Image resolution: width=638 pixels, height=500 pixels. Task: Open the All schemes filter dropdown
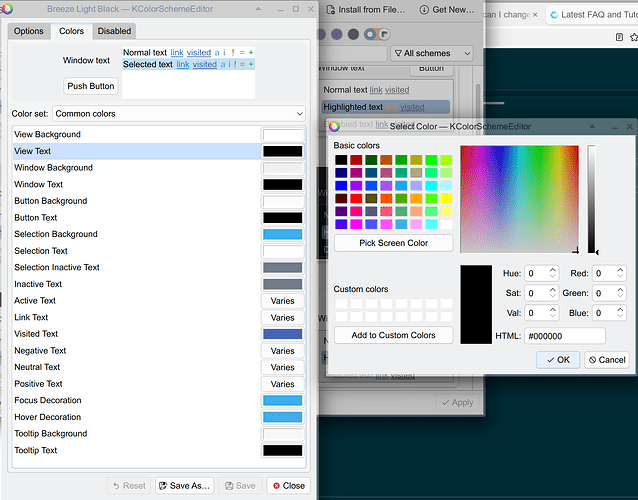[432, 53]
